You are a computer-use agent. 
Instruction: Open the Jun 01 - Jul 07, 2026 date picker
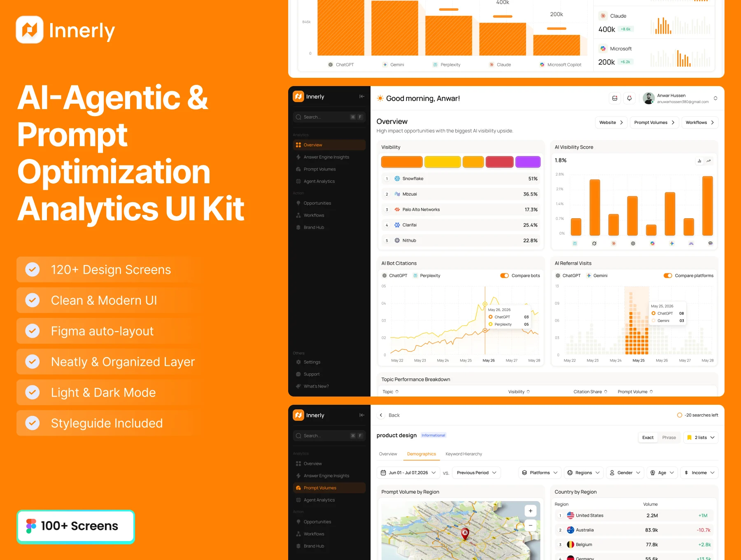tap(408, 473)
